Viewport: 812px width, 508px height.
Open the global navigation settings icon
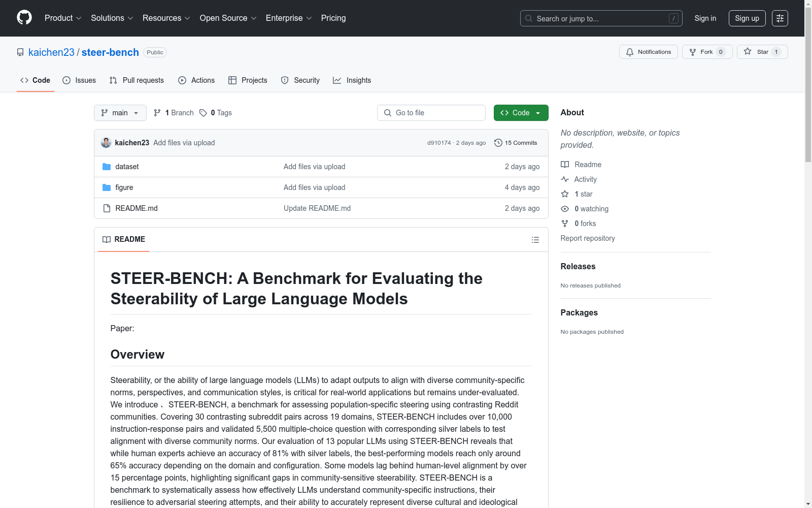coord(780,18)
